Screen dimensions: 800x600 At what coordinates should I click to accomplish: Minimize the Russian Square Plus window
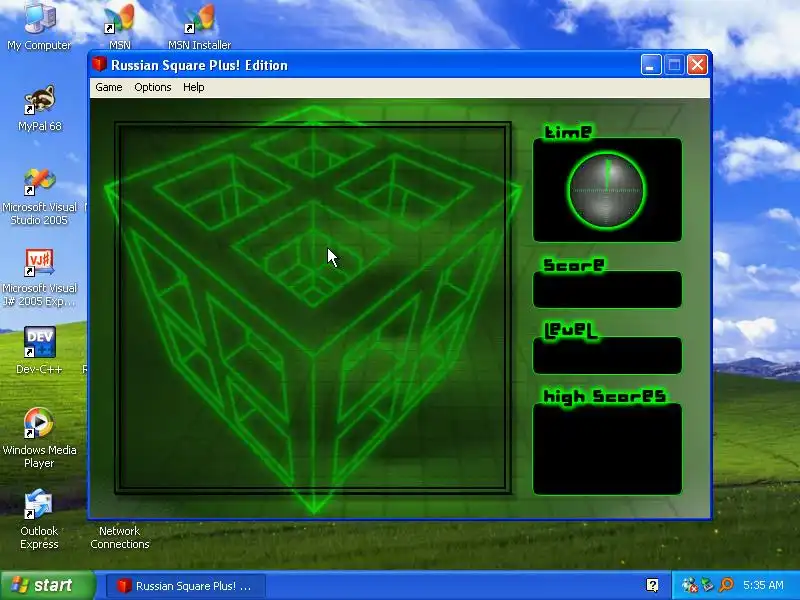coord(651,65)
